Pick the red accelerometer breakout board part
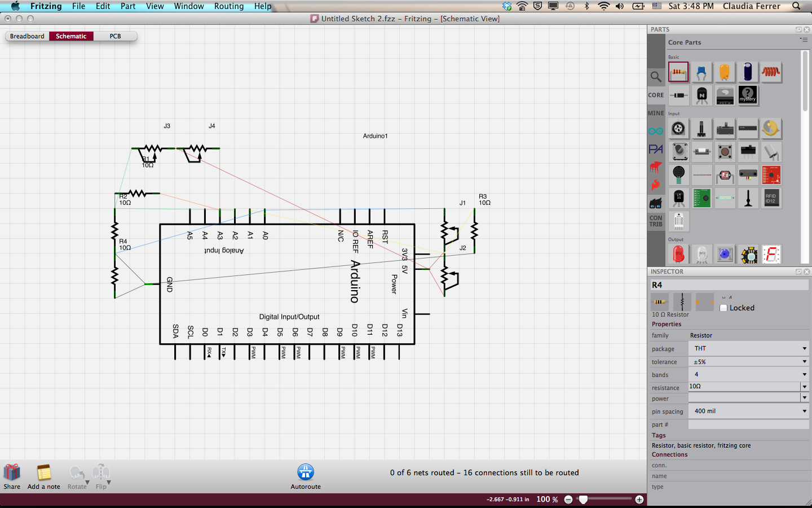 [771, 175]
